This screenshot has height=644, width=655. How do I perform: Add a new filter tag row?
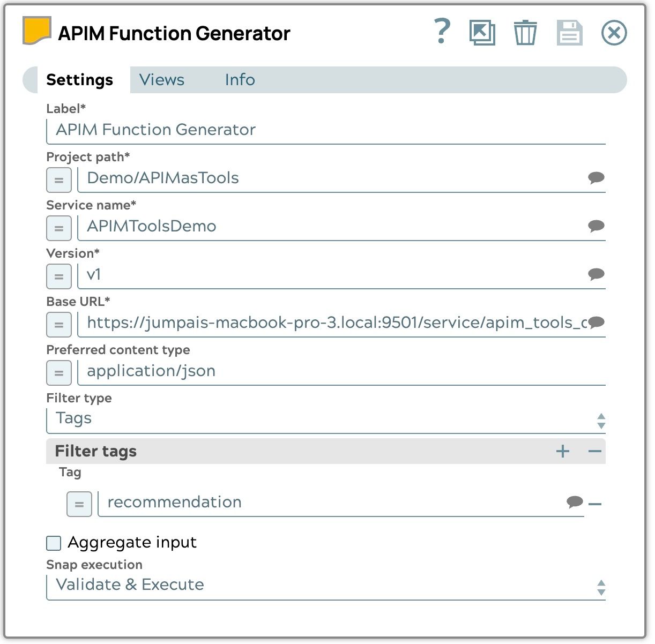[563, 451]
